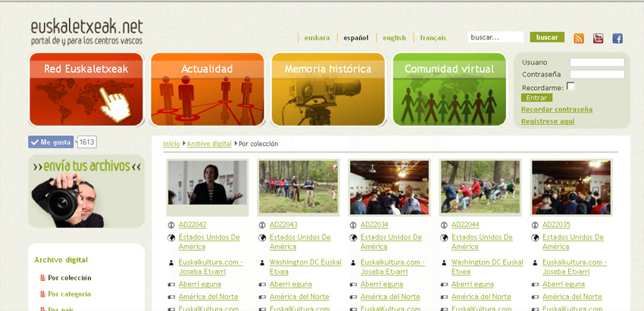The width and height of the screenshot is (644, 311).
Task: Open América del Norte under AD22034
Action: (390, 297)
